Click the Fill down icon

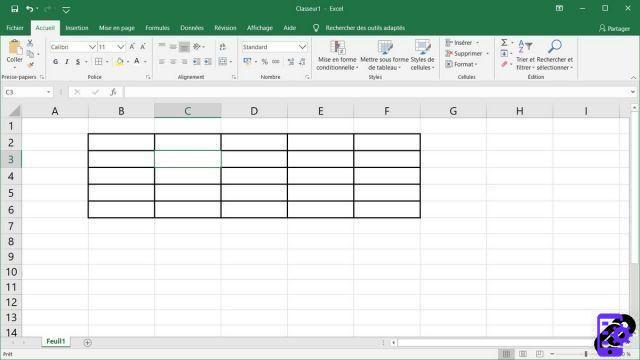(x=504, y=53)
